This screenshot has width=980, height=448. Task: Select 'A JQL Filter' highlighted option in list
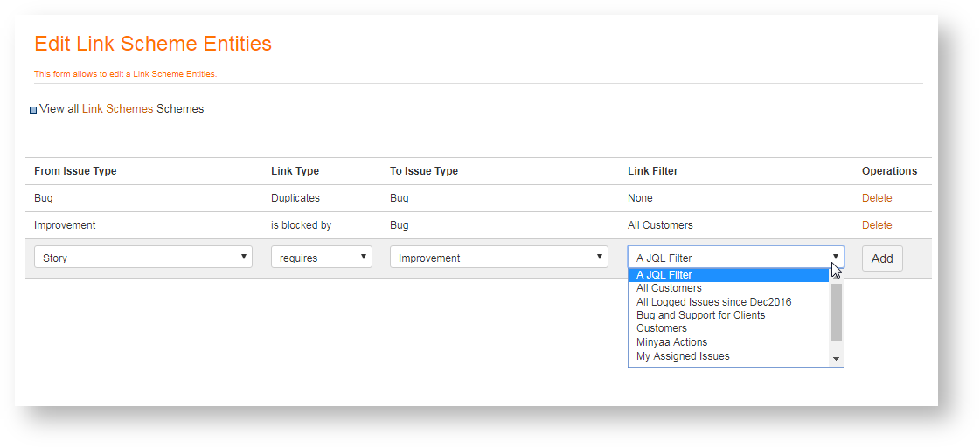pyautogui.click(x=664, y=275)
